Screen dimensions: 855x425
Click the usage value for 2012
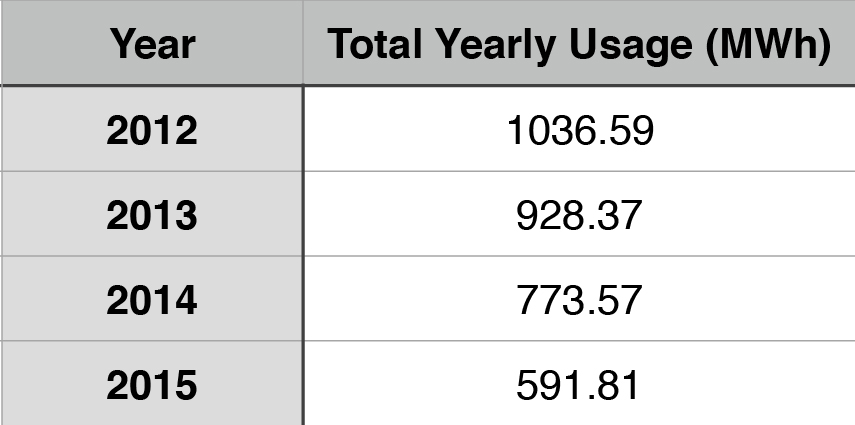click(579, 130)
